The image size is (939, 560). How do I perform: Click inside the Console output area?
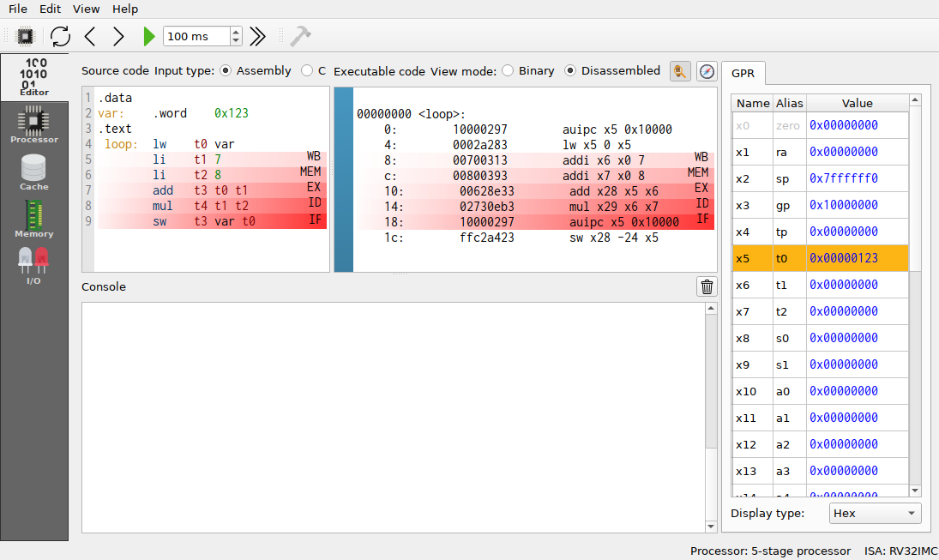394,418
